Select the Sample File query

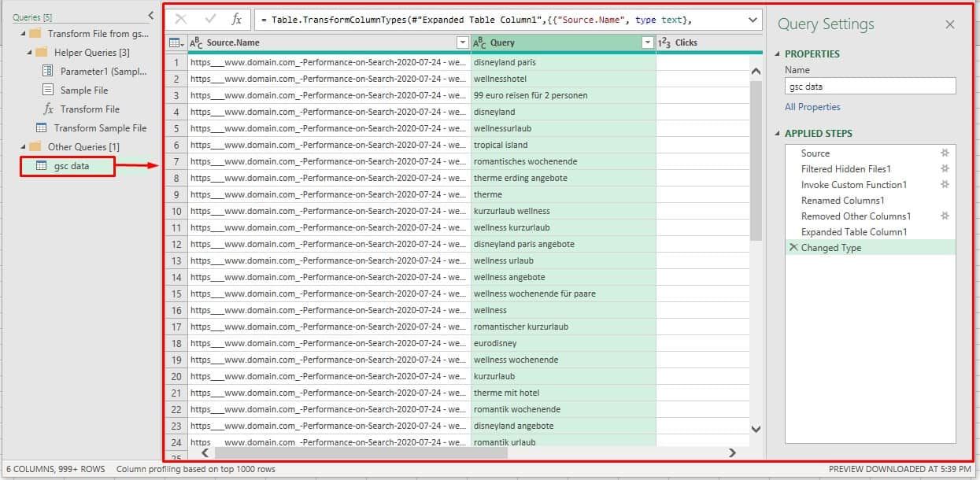[x=75, y=90]
